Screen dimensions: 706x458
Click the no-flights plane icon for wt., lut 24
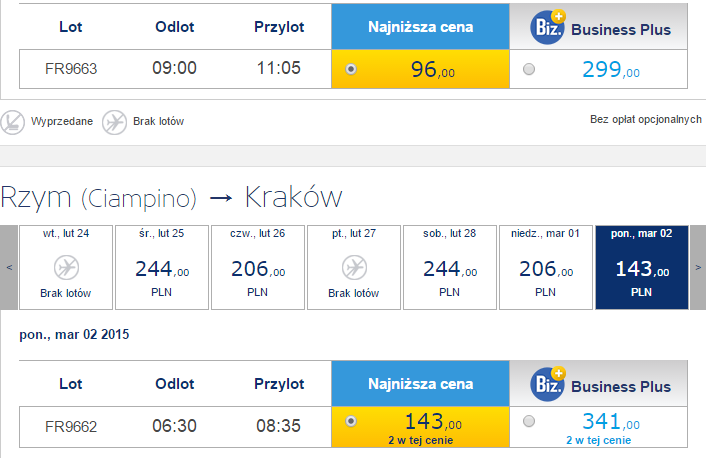pos(65,268)
